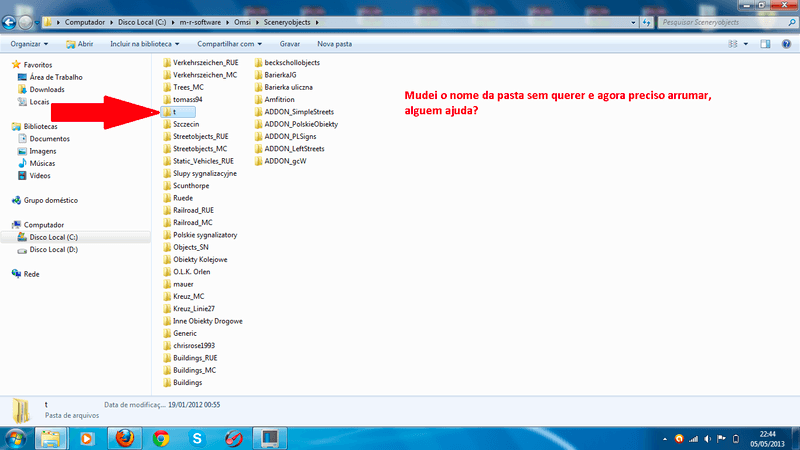Select Disco Local (D:) in sidebar
Image resolution: width=800 pixels, height=450 pixels.
[x=53, y=250]
